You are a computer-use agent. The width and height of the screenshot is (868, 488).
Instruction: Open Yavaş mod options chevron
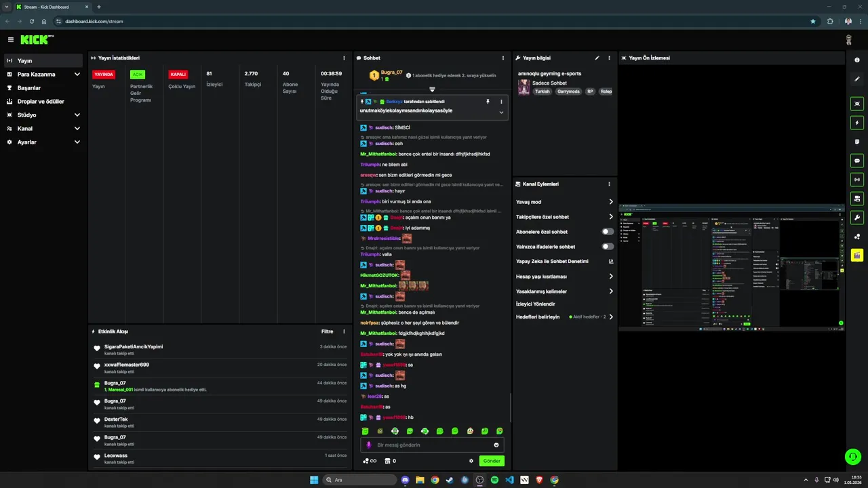[x=610, y=202]
